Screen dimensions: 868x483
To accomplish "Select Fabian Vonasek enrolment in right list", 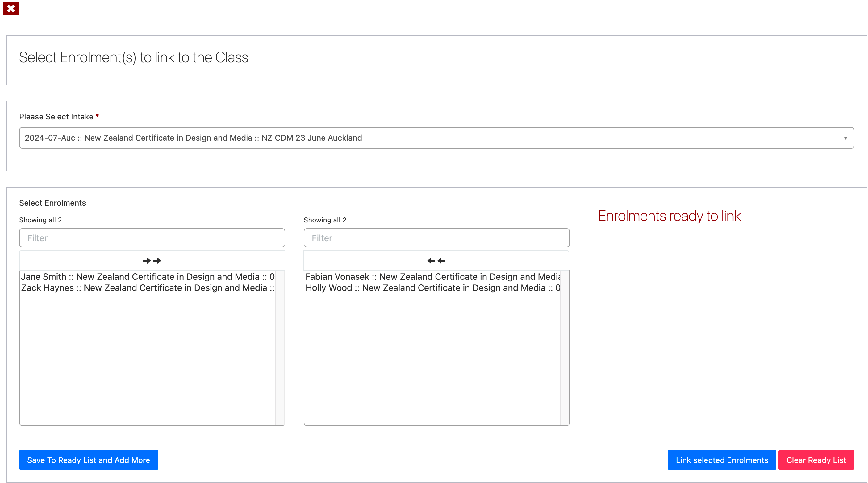I will [432, 277].
